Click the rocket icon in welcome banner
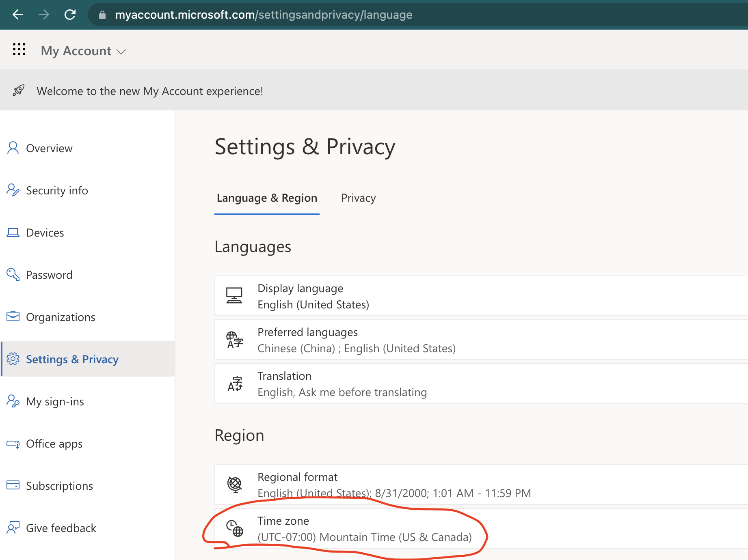 tap(19, 90)
